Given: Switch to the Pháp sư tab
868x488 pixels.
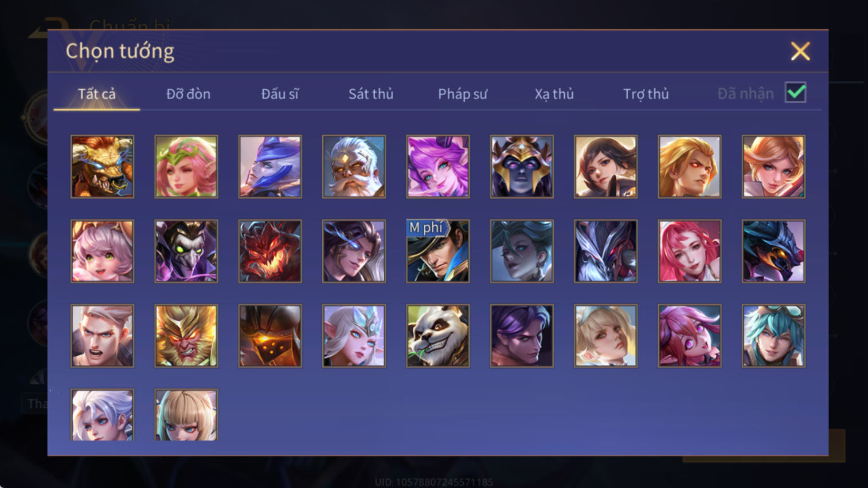Looking at the screenshot, I should coord(463,94).
